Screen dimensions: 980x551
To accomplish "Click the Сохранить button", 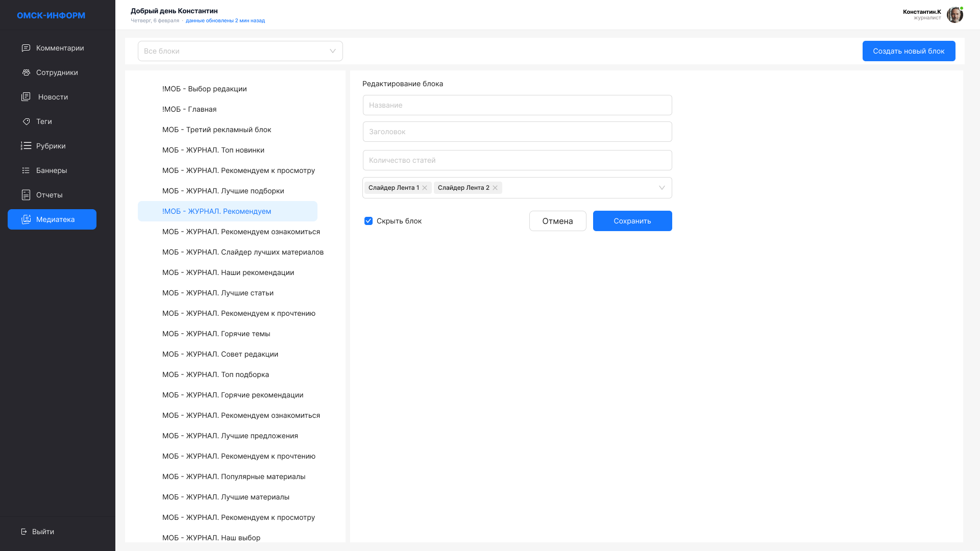I will [x=632, y=221].
